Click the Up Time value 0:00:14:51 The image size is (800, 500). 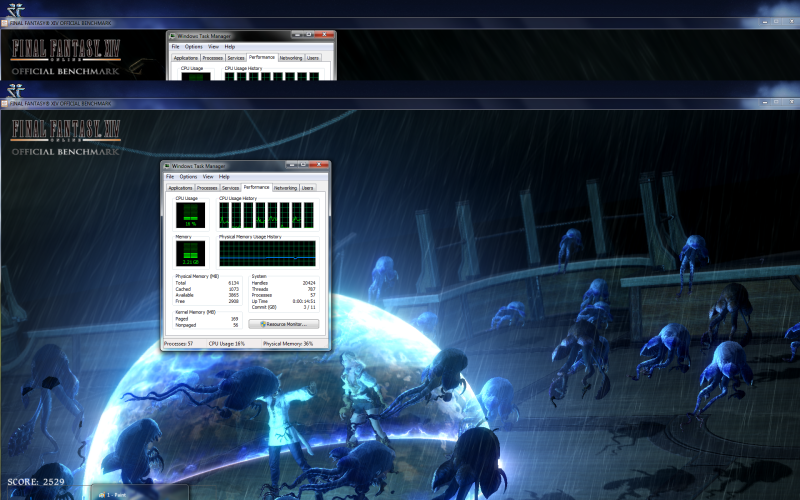pos(304,301)
